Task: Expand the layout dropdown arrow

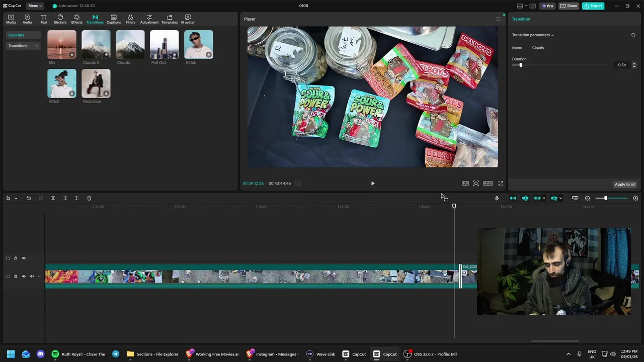Action: coord(526,6)
